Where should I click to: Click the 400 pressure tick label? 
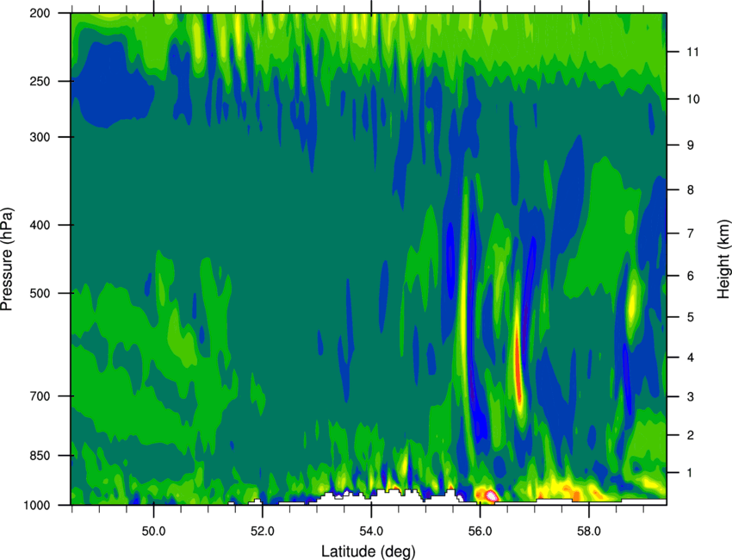pyautogui.click(x=40, y=225)
